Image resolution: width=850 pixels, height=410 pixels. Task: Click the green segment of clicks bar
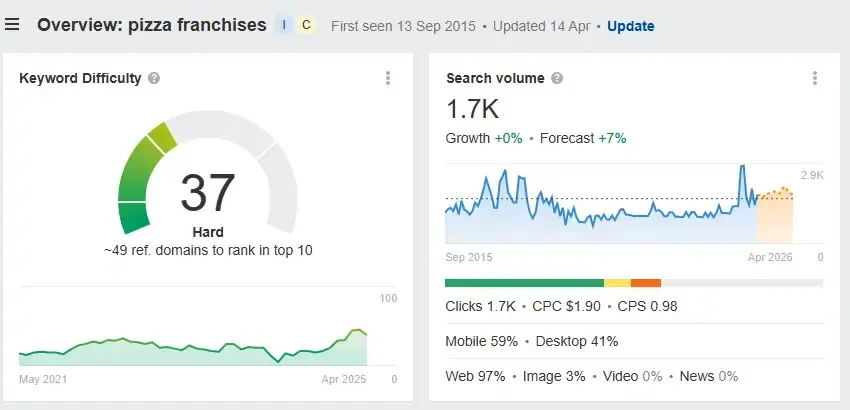(x=523, y=283)
